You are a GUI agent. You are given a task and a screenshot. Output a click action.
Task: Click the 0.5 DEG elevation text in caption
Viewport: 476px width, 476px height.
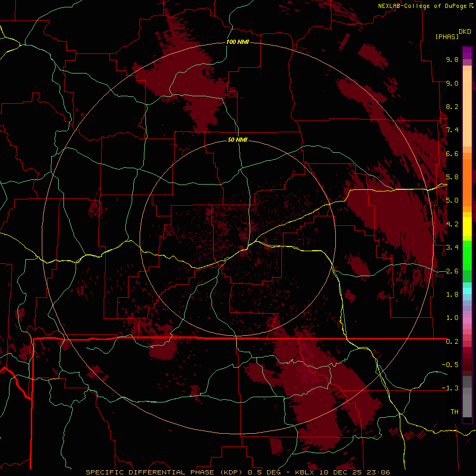264,472
